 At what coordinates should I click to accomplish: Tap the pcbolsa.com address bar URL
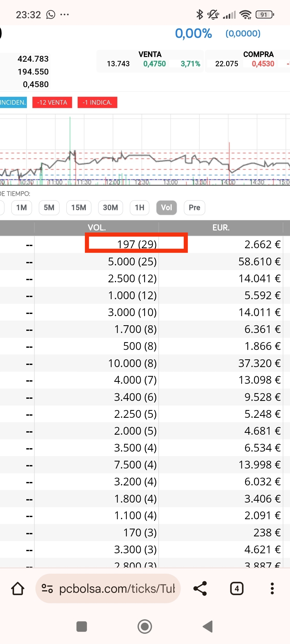117,589
